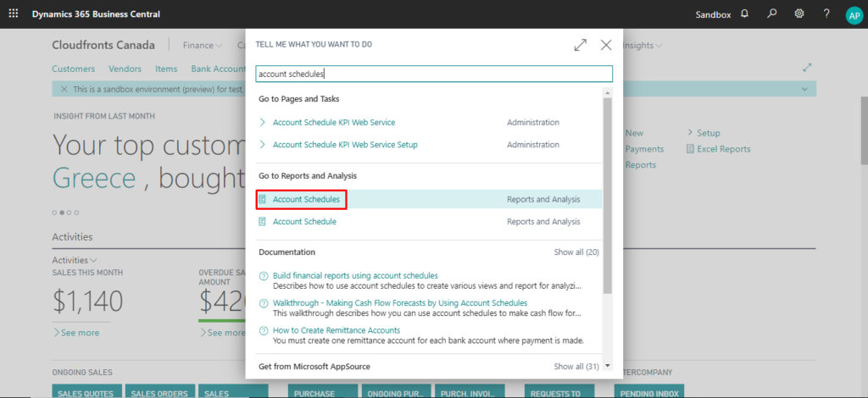Open the Account Schedules report
Image resolution: width=868 pixels, height=398 pixels.
pyautogui.click(x=306, y=199)
